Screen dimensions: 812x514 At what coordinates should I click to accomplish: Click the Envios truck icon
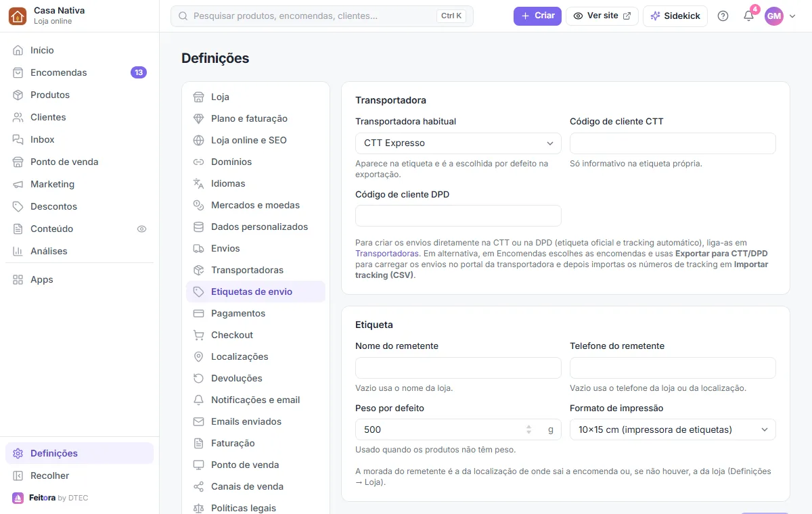[x=198, y=248]
